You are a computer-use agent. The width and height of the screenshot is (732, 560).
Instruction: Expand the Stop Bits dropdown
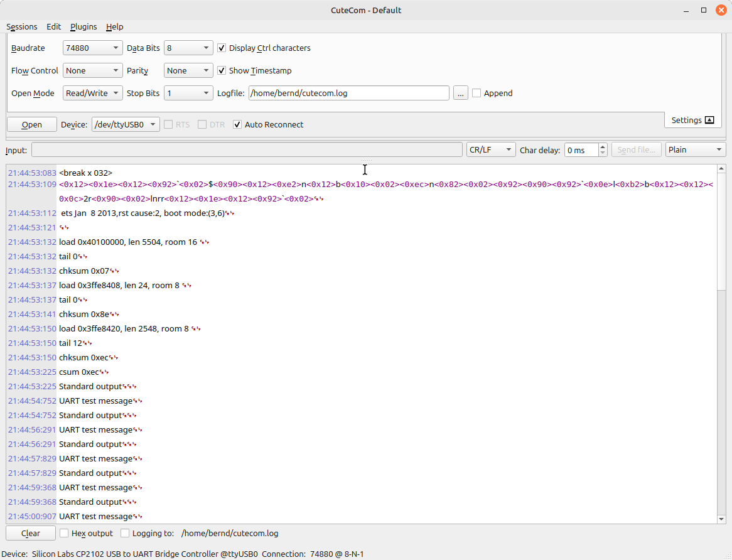tap(188, 94)
